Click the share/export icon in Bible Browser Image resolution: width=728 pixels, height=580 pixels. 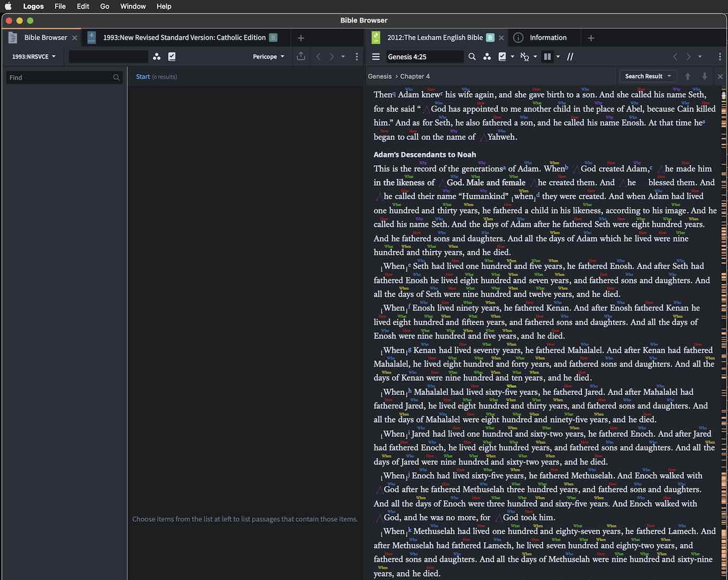click(301, 56)
